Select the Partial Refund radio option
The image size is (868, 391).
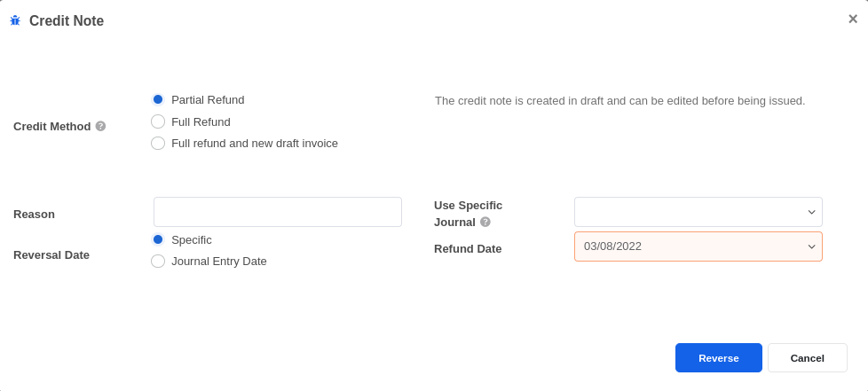tap(158, 99)
